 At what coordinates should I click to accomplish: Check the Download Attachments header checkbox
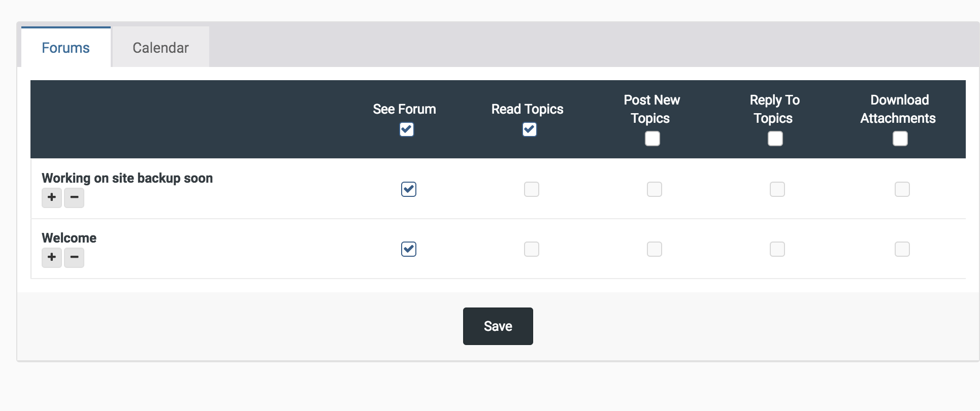coord(900,139)
